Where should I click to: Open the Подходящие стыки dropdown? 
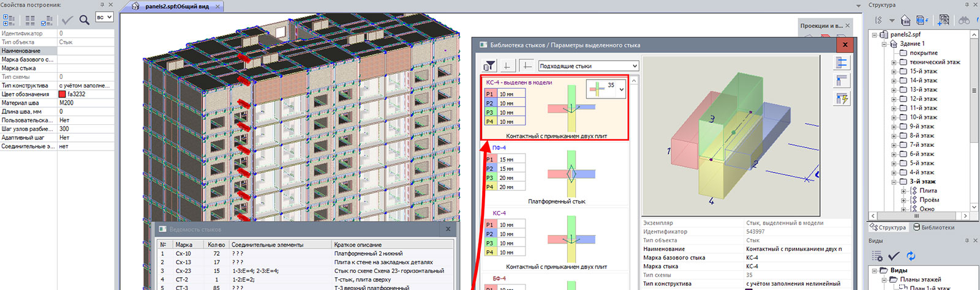(x=588, y=66)
